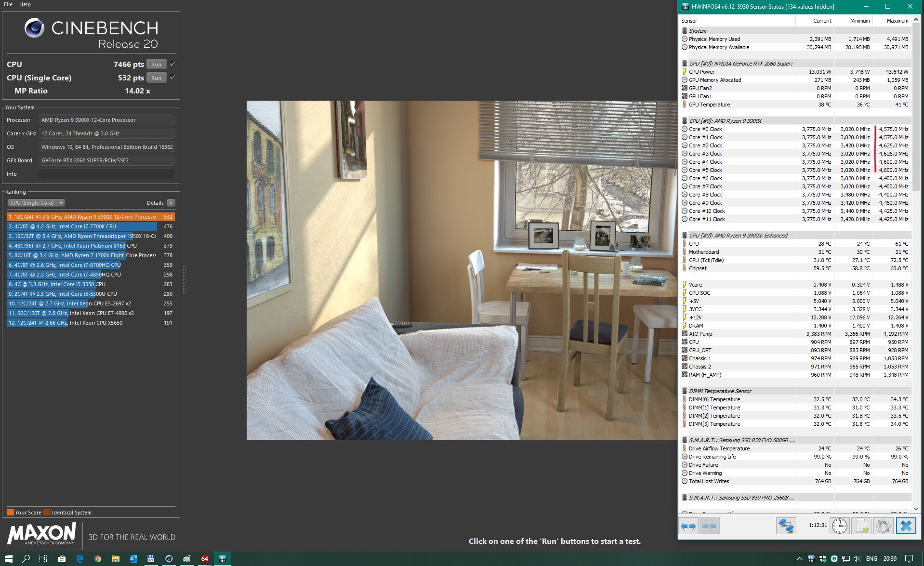Click the Minimum column header in HWiNFO
Image resolution: width=924 pixels, height=566 pixels.
coord(853,21)
